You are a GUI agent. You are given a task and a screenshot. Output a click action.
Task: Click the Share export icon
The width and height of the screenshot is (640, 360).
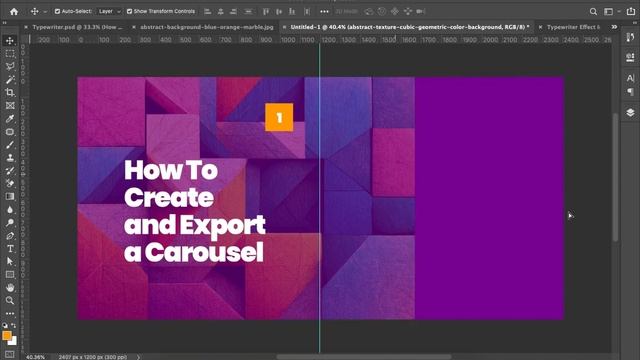631,11
